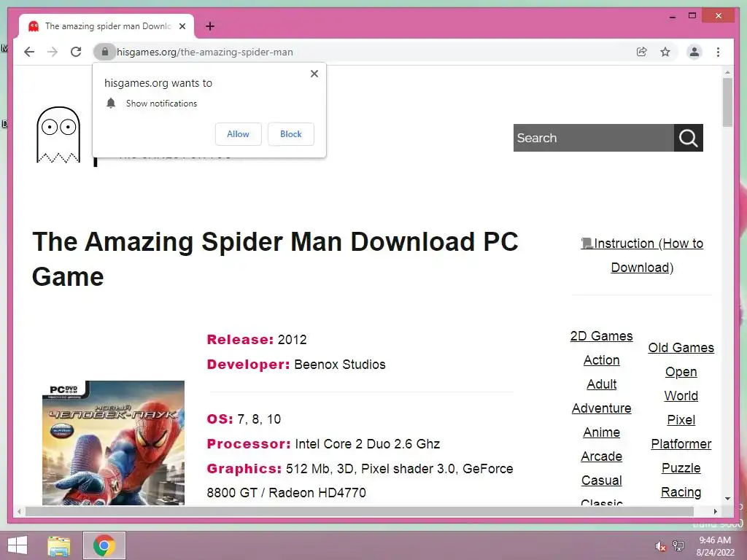
Task: Open Anime category link
Action: coord(601,432)
